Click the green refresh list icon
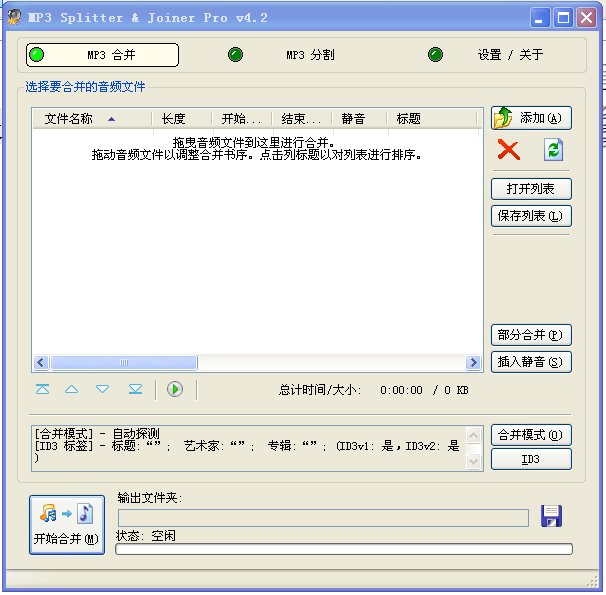The height and width of the screenshot is (595, 606). point(553,150)
